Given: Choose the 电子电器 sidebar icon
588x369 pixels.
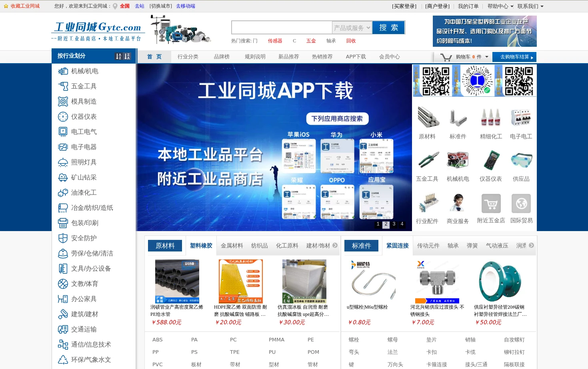Looking at the screenshot, I should pos(63,147).
